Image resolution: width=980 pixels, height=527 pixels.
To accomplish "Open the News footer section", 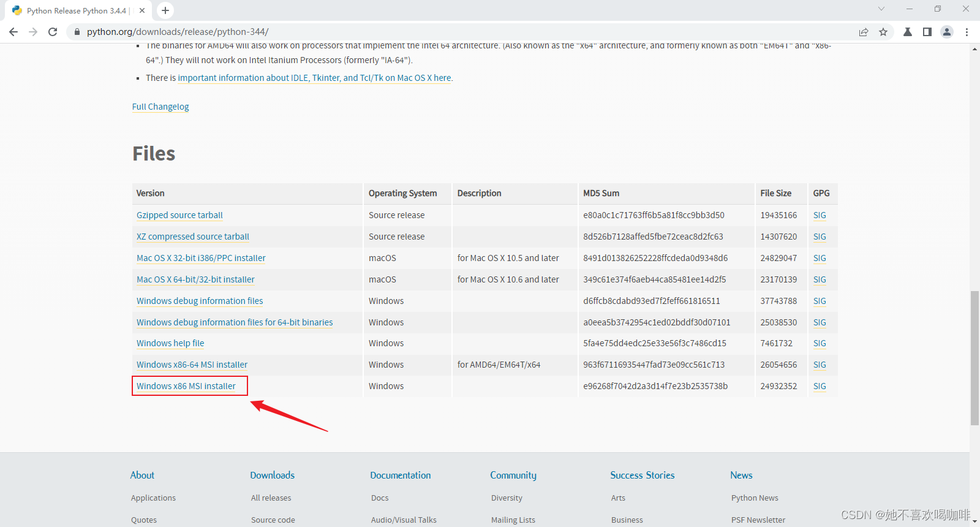I will (741, 475).
